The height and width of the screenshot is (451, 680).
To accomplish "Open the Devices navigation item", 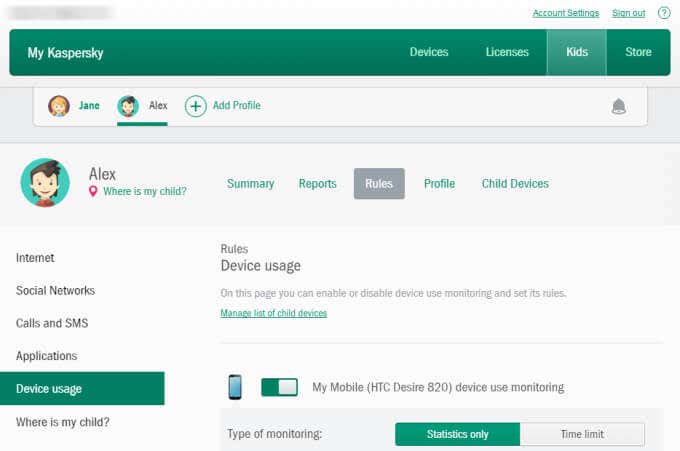I will tap(429, 52).
